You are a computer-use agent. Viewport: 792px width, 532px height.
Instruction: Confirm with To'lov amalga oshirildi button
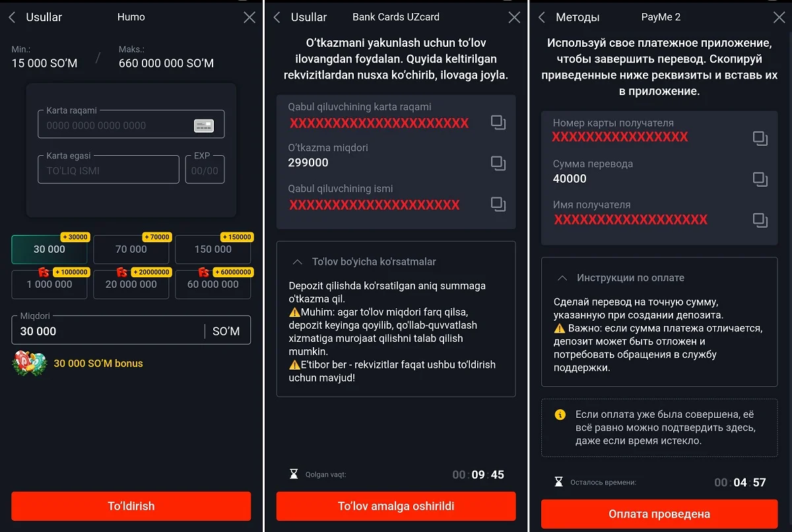(x=396, y=506)
